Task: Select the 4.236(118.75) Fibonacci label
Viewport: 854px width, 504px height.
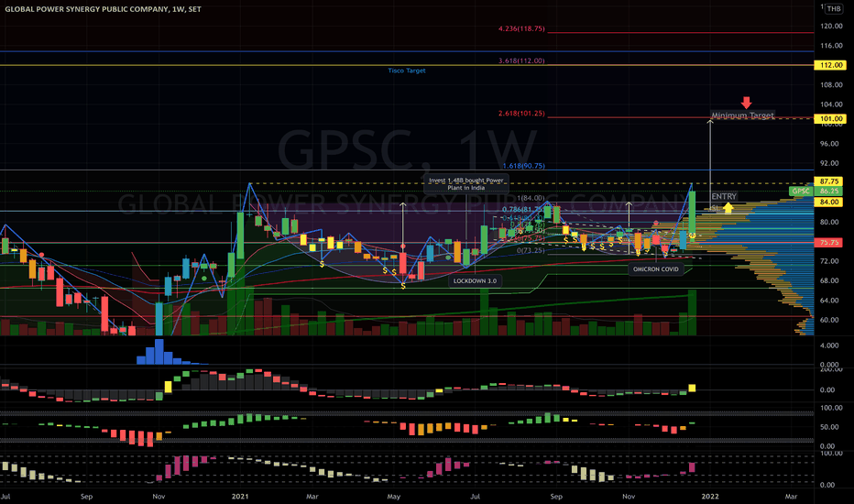Action: pyautogui.click(x=521, y=29)
